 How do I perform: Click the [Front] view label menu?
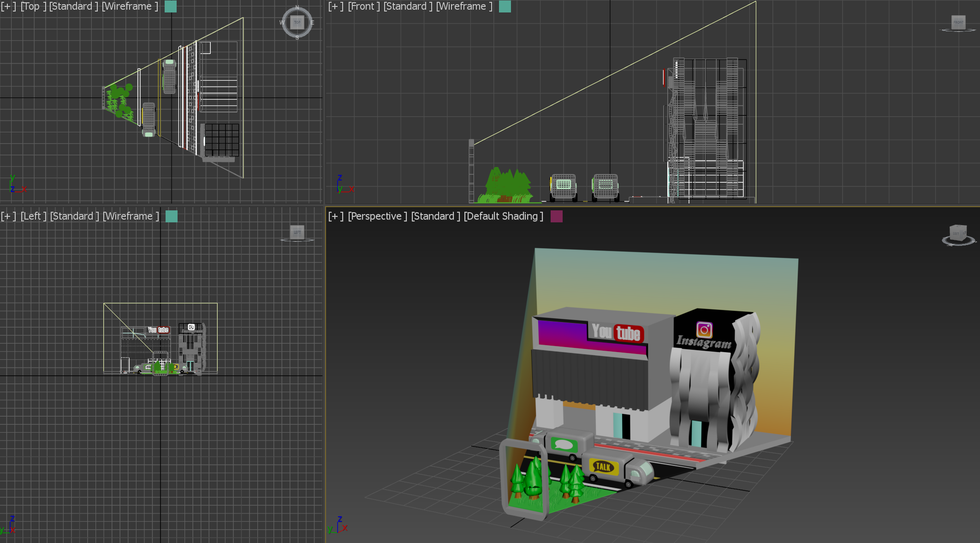[x=364, y=6]
